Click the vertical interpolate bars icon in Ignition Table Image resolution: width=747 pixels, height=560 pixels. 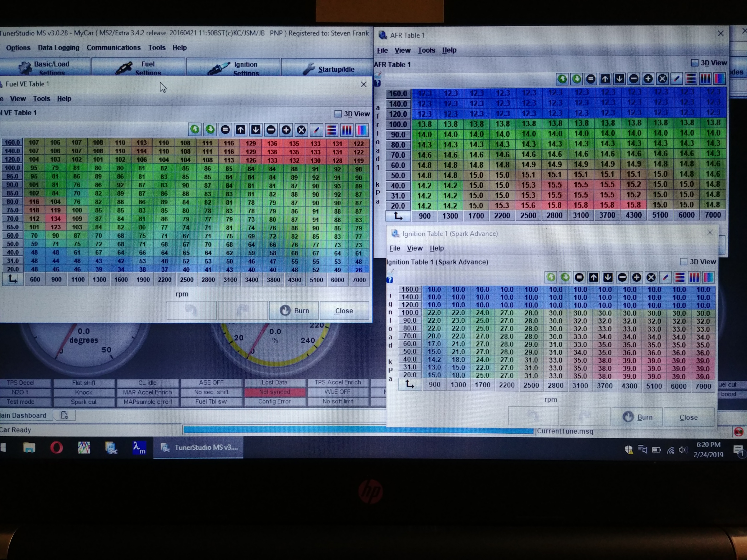click(x=694, y=277)
